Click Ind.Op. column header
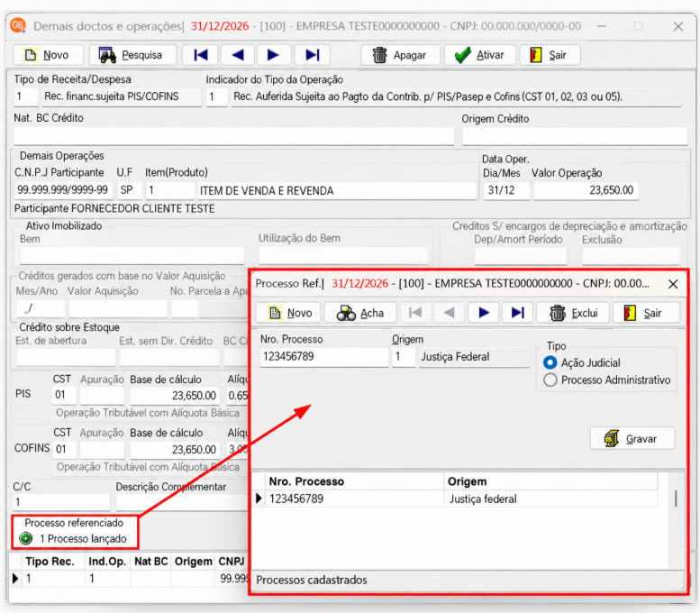 pyautogui.click(x=107, y=562)
